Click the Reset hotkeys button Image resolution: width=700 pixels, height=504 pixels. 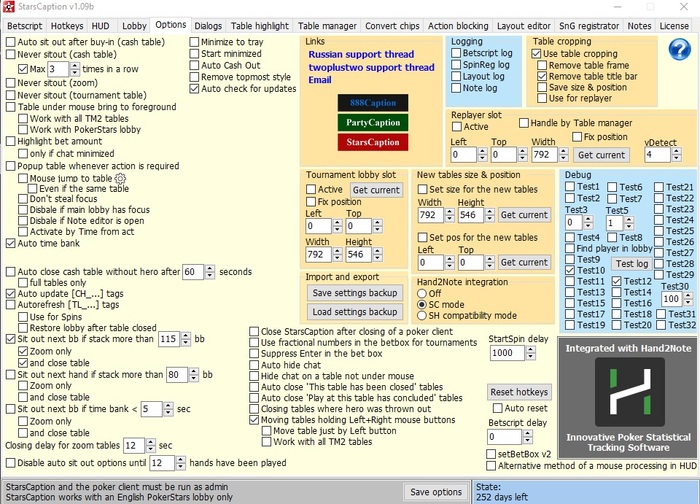click(x=519, y=392)
